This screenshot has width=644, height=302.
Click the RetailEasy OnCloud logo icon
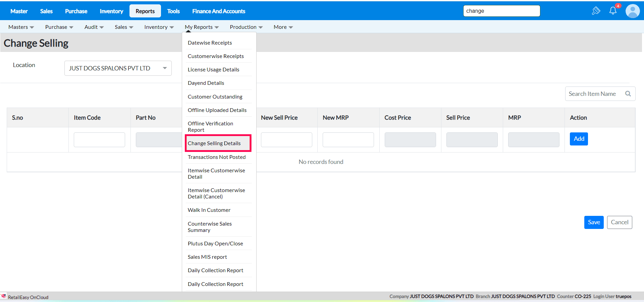pyautogui.click(x=4, y=296)
